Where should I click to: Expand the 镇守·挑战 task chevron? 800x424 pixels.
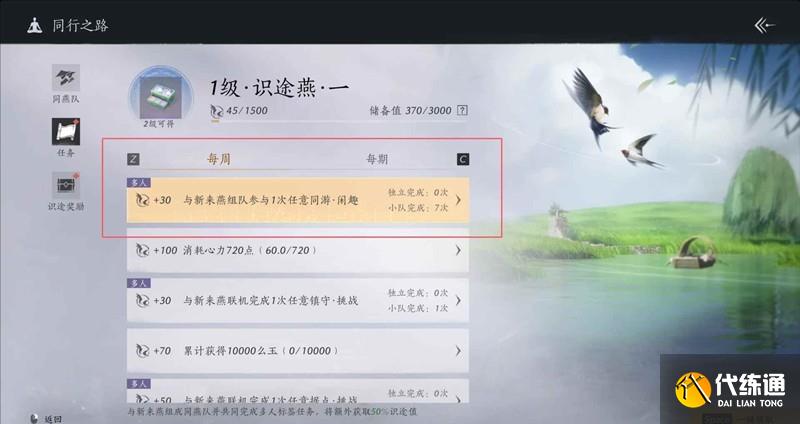[x=458, y=301]
